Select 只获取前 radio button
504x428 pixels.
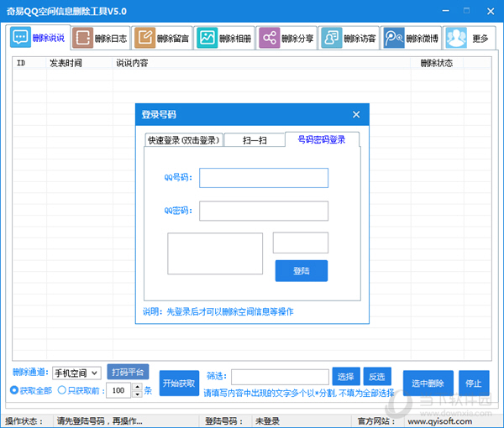(x=61, y=390)
